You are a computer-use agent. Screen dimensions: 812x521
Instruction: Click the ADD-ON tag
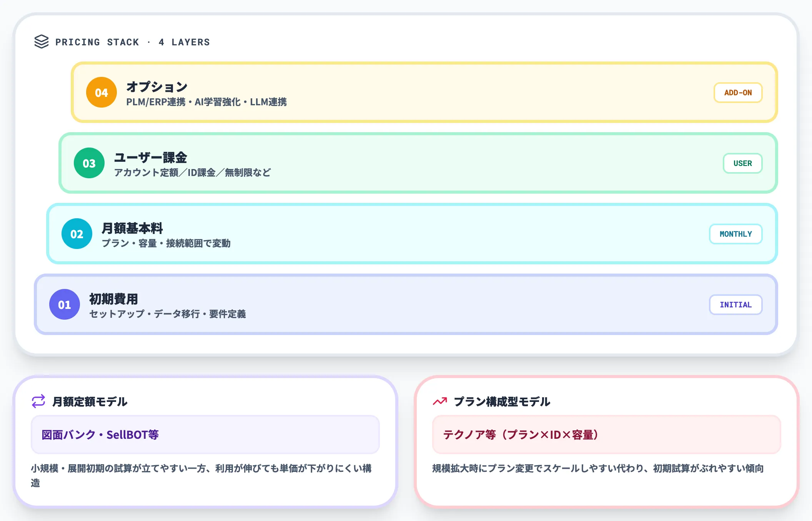tap(738, 93)
